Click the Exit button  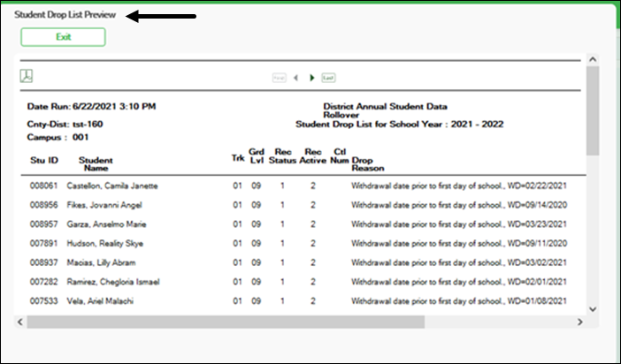click(x=63, y=37)
